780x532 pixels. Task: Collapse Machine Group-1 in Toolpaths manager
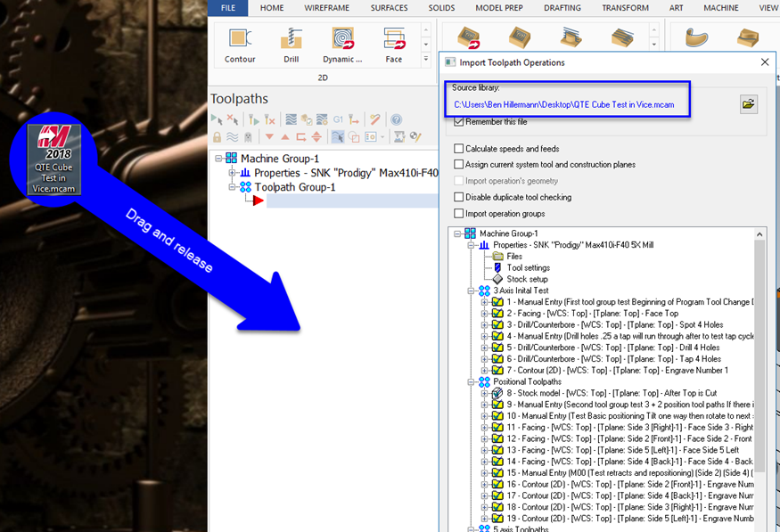[x=218, y=159]
